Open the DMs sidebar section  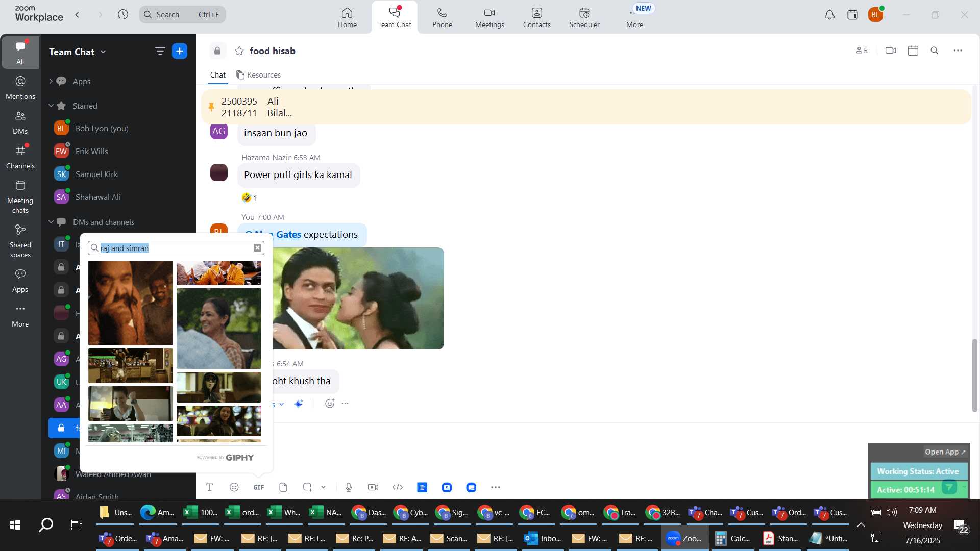click(x=20, y=122)
